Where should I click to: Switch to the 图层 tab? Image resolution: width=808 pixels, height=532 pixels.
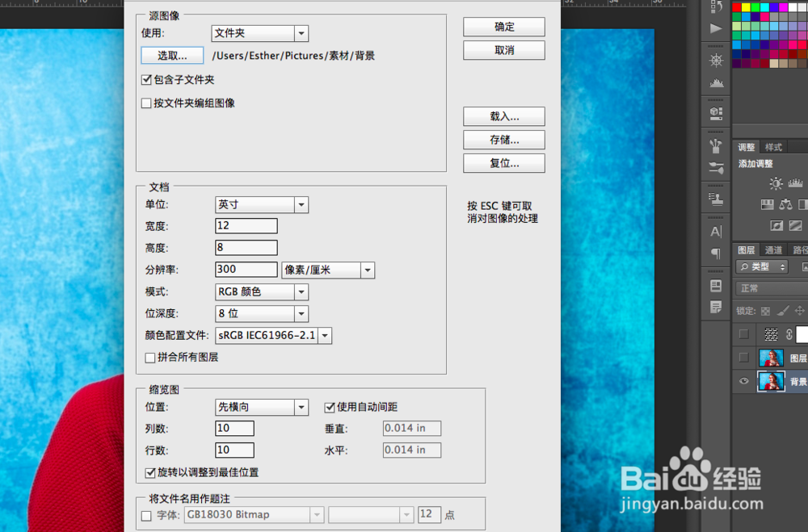(x=746, y=249)
